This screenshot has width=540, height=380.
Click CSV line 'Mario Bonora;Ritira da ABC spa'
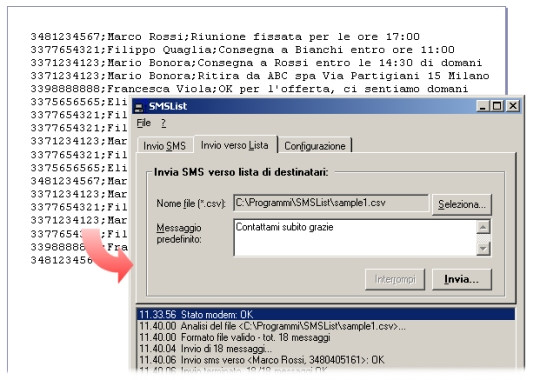260,76
